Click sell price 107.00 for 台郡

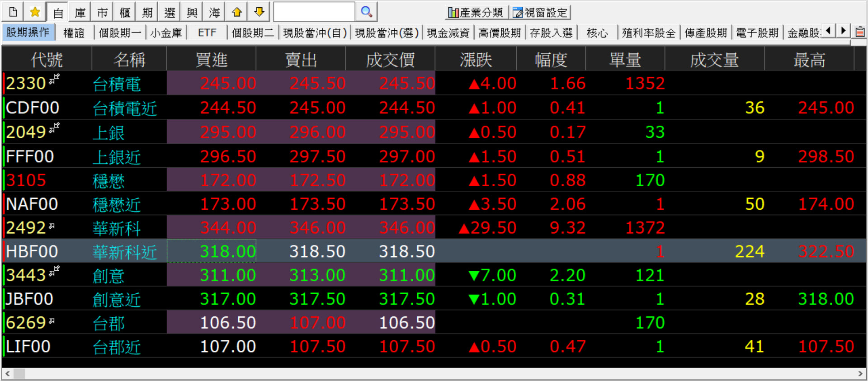(x=317, y=323)
